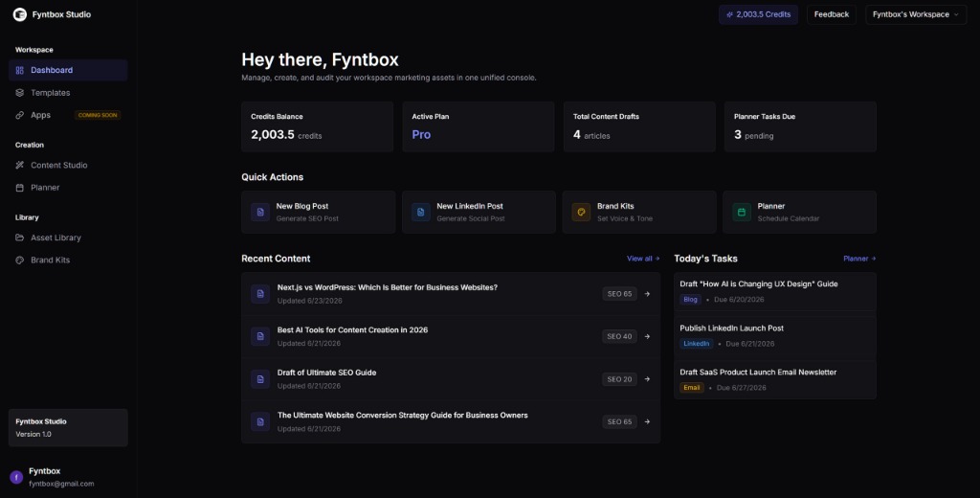Open the Planner Schedule Calendar card
Image resolution: width=980 pixels, height=498 pixels.
click(x=799, y=212)
